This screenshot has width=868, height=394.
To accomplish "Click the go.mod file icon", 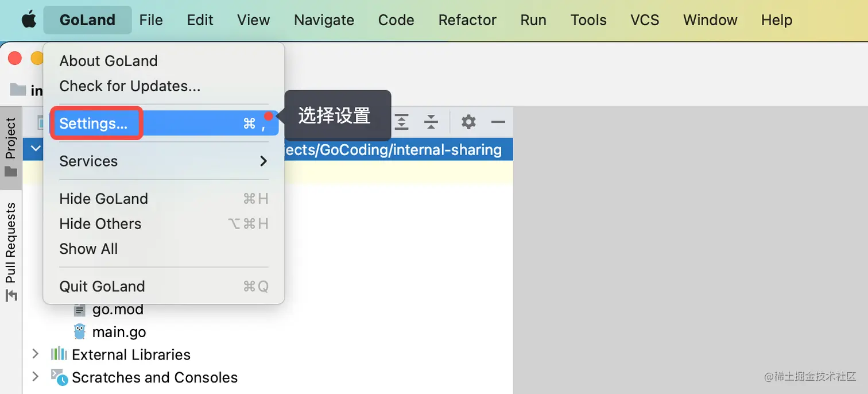I will tap(80, 310).
